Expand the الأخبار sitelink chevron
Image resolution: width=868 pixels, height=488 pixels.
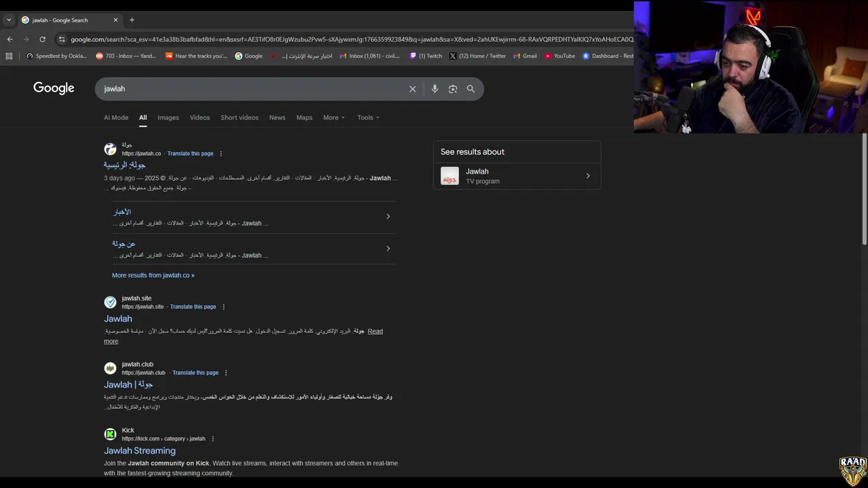[388, 217]
